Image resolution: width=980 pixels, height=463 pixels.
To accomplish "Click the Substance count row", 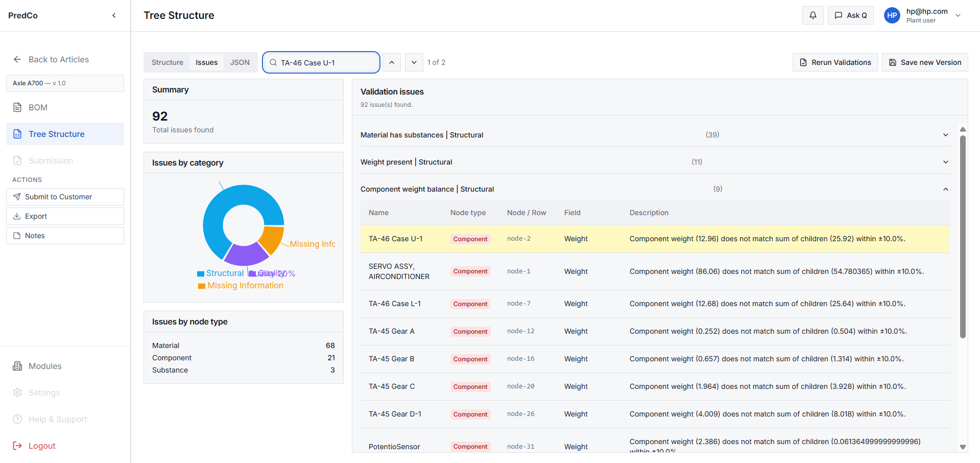I will click(x=244, y=370).
